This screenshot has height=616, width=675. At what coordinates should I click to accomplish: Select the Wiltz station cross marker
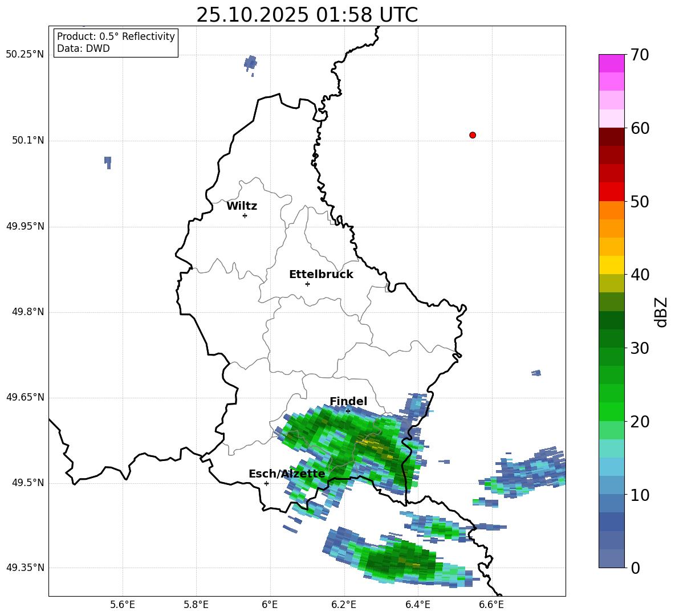pyautogui.click(x=245, y=215)
